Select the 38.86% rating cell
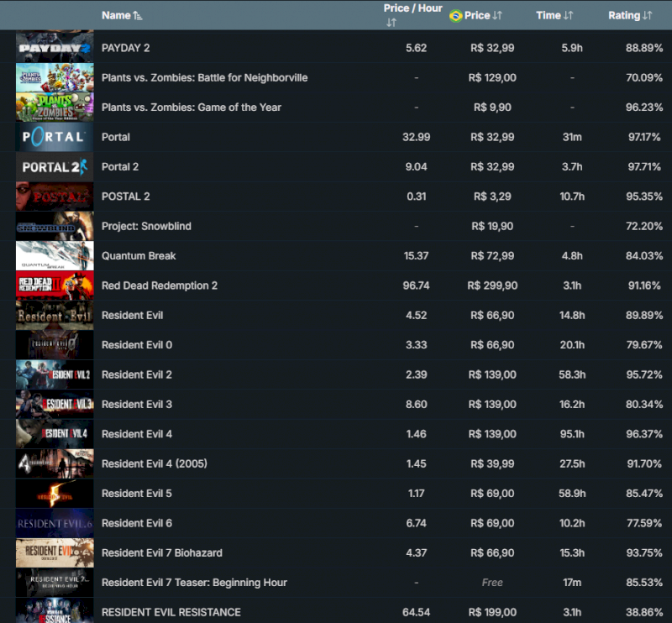The image size is (672, 623). 643,612
